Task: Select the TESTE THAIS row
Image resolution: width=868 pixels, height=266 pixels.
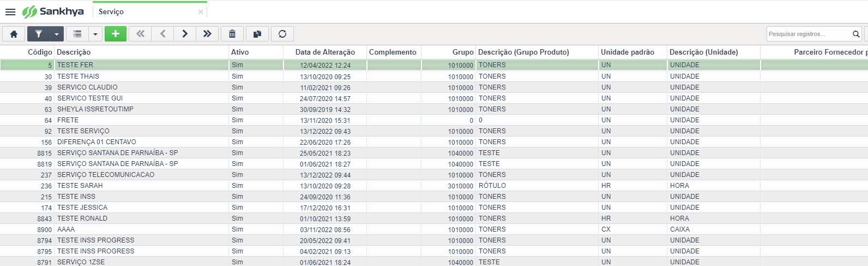Action: click(434, 76)
